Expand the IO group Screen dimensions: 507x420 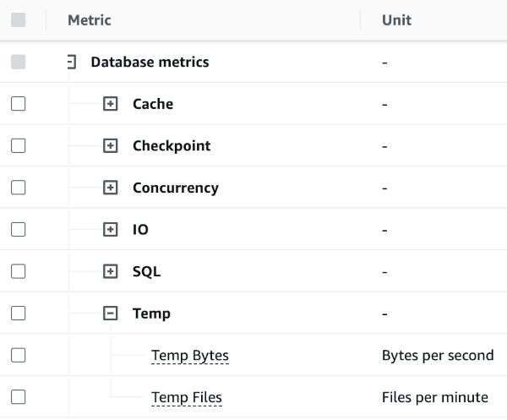pyautogui.click(x=110, y=229)
